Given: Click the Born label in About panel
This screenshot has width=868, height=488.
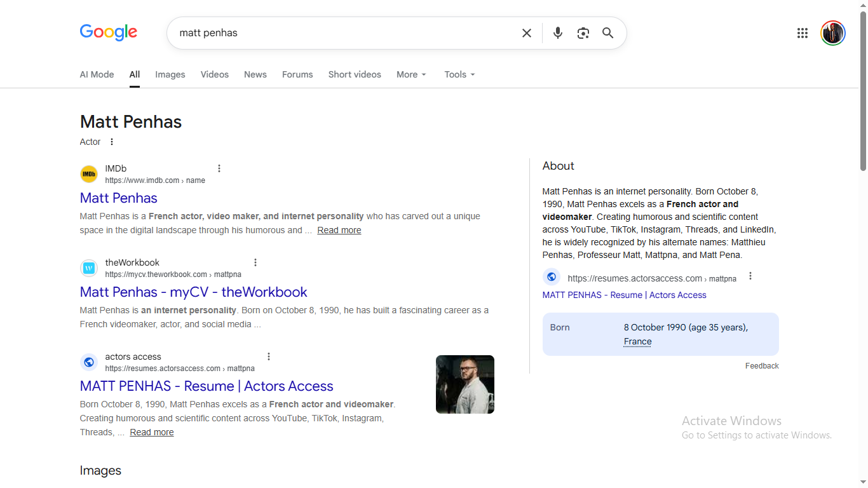Looking at the screenshot, I should click(x=560, y=327).
